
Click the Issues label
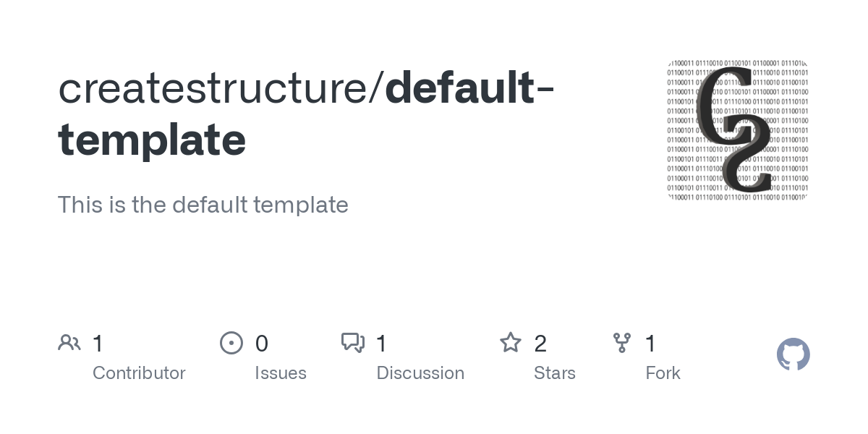tap(281, 373)
